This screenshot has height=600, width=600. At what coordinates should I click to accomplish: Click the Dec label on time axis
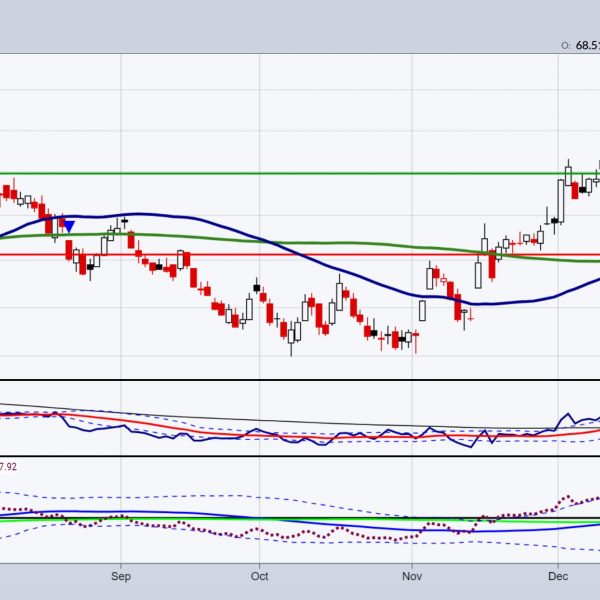(x=558, y=576)
